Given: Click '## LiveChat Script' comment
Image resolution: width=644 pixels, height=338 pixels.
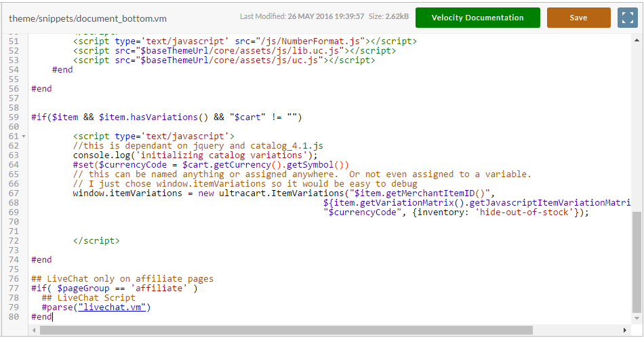Looking at the screenshot, I should point(88,298).
